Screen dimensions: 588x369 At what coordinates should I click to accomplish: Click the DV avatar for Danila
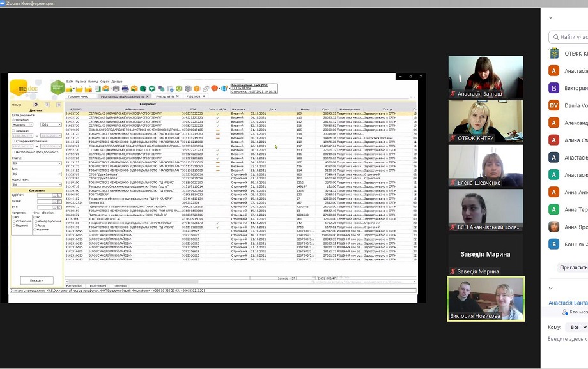pyautogui.click(x=554, y=105)
